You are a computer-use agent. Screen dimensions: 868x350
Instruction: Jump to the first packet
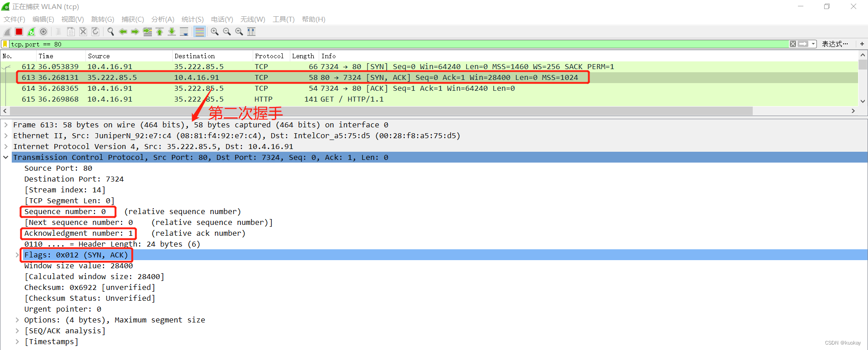click(160, 32)
